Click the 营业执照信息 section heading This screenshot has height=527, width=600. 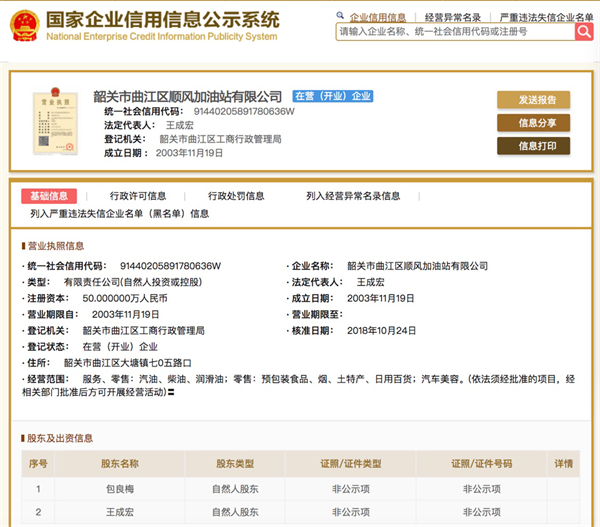pos(56,246)
